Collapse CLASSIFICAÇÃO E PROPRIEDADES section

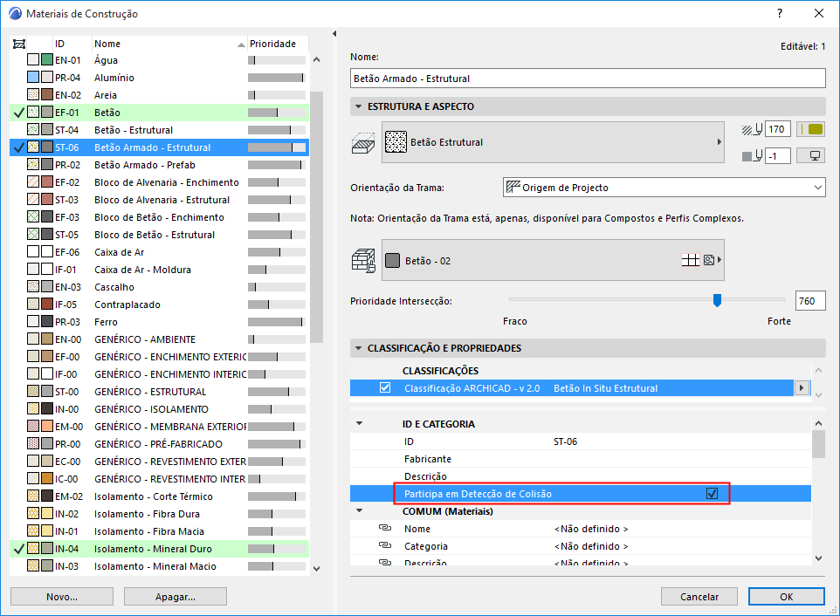(358, 348)
